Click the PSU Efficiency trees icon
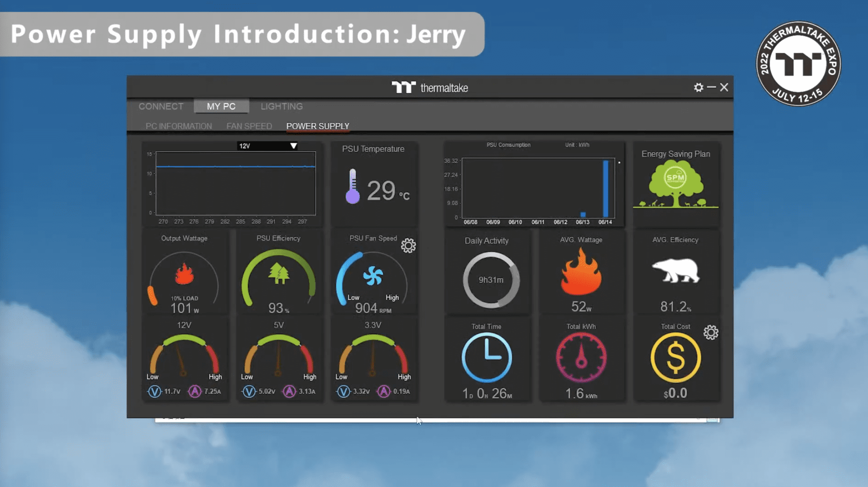This screenshot has height=487, width=868. (279, 273)
